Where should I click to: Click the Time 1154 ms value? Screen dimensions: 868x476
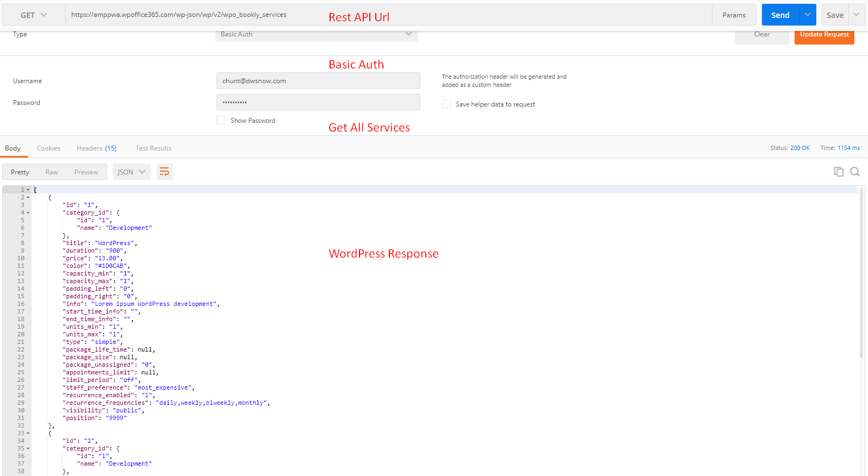click(848, 148)
